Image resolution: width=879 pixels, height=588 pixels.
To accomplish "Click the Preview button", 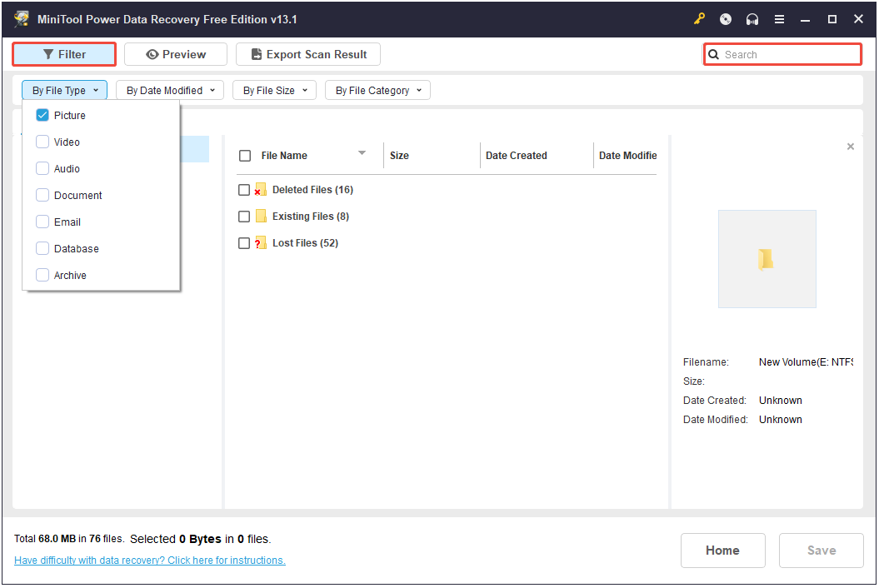I will [176, 54].
